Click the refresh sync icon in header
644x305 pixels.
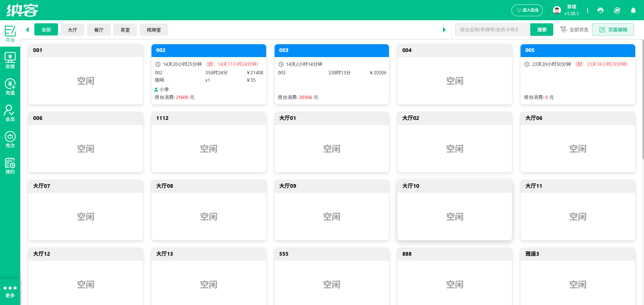[x=617, y=10]
